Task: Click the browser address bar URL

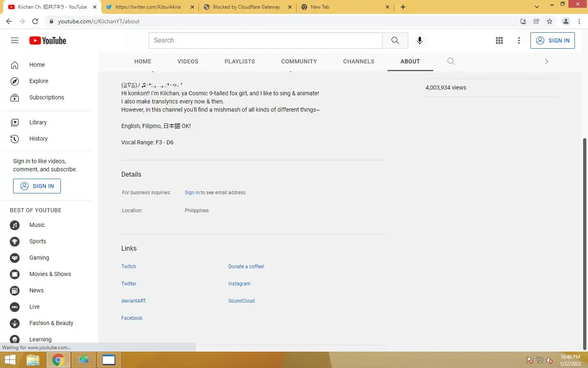Action: (98, 21)
